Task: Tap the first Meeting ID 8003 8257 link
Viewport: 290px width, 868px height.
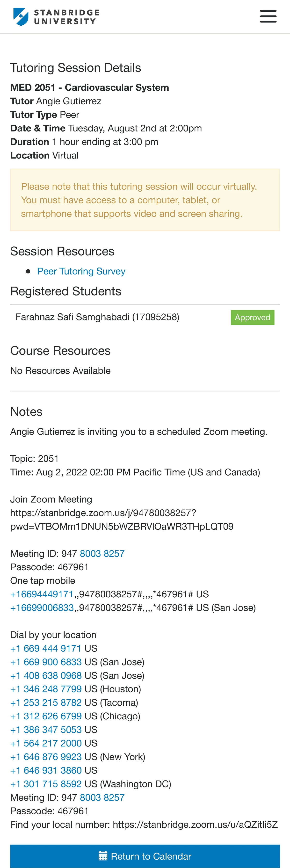Action: tap(102, 554)
